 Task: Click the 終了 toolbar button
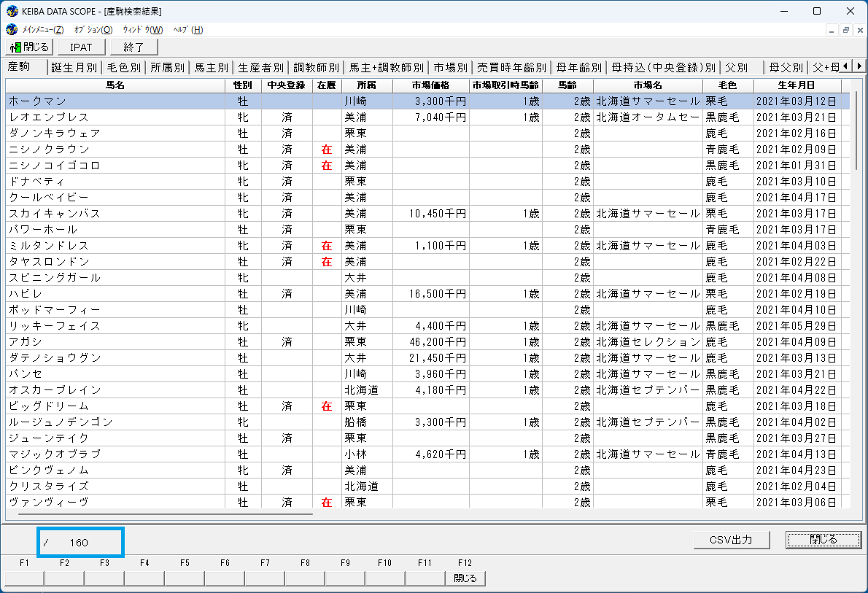tap(133, 47)
